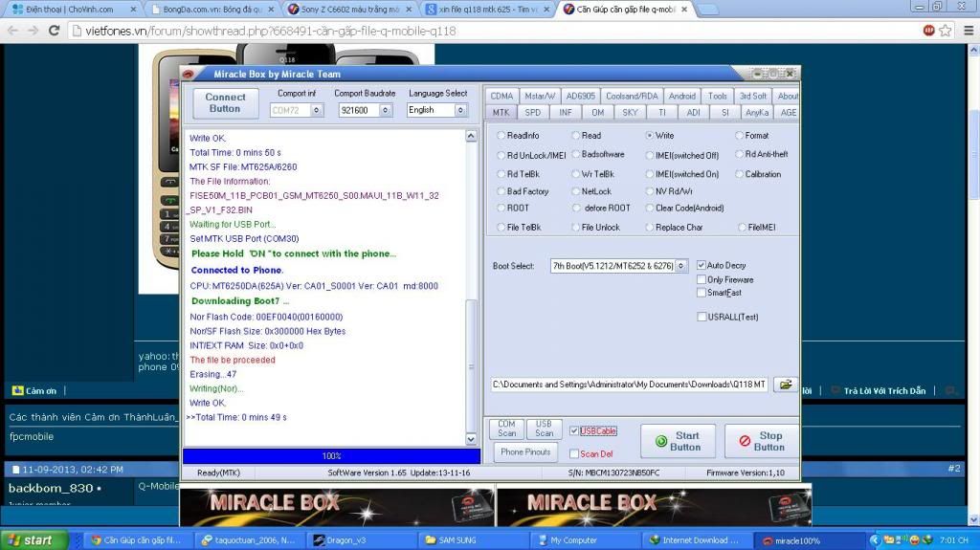Viewport: 980px width, 550px height.
Task: Enable the SmartFast checkbox
Action: [702, 293]
